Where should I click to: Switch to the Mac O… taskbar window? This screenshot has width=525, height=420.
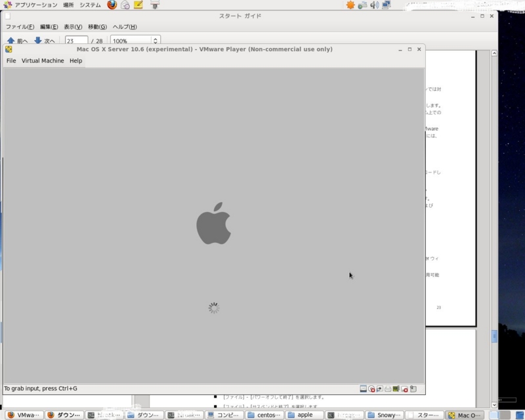(x=465, y=415)
